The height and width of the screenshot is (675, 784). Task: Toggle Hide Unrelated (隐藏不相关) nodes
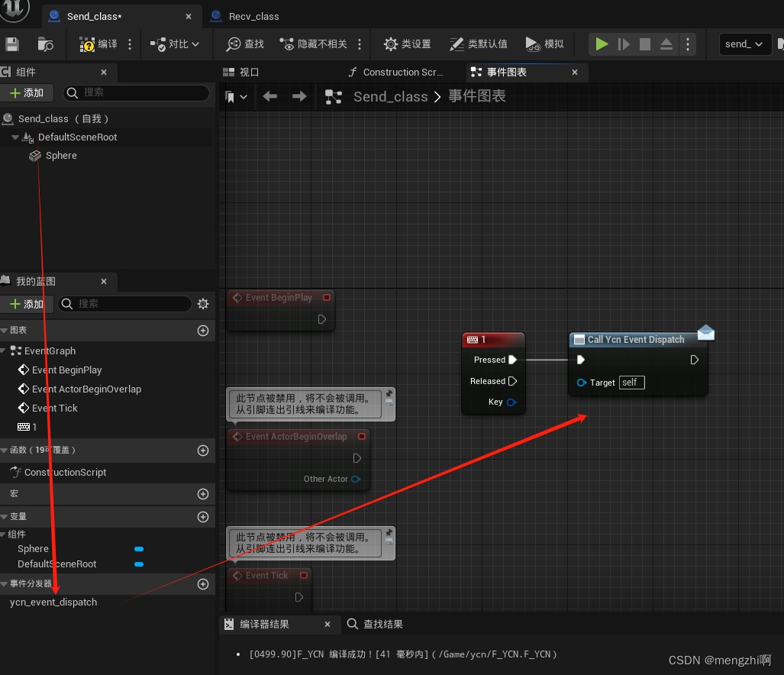coord(313,44)
